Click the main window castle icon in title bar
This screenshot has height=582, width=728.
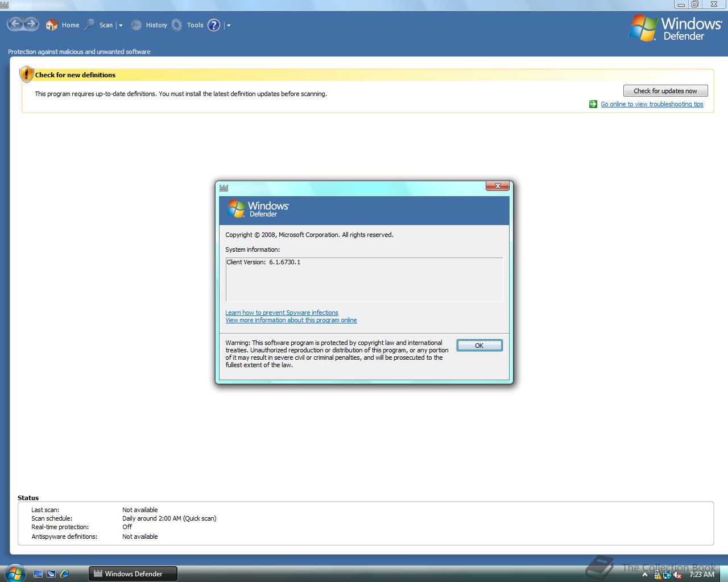tap(5, 5)
